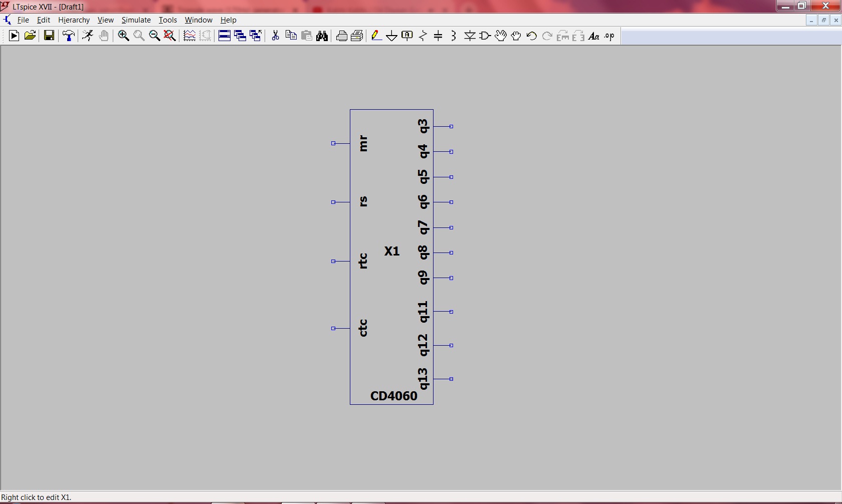Viewport: 842px width, 504px height.
Task: Zoom out with the minus magnifier icon
Action: coord(154,36)
